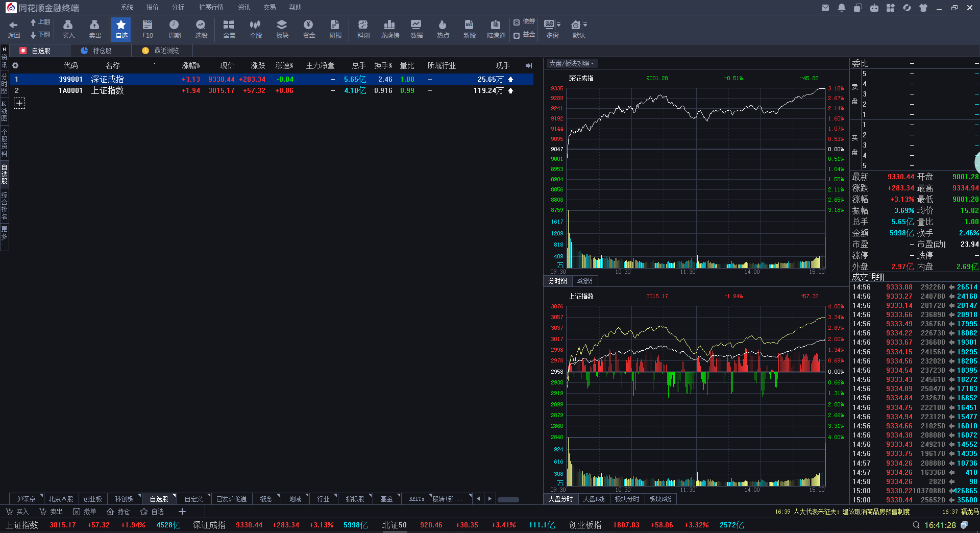980x533 pixels.
Task: Click the scroll-tabs-right arrow in bottom tabs
Action: coord(490,499)
